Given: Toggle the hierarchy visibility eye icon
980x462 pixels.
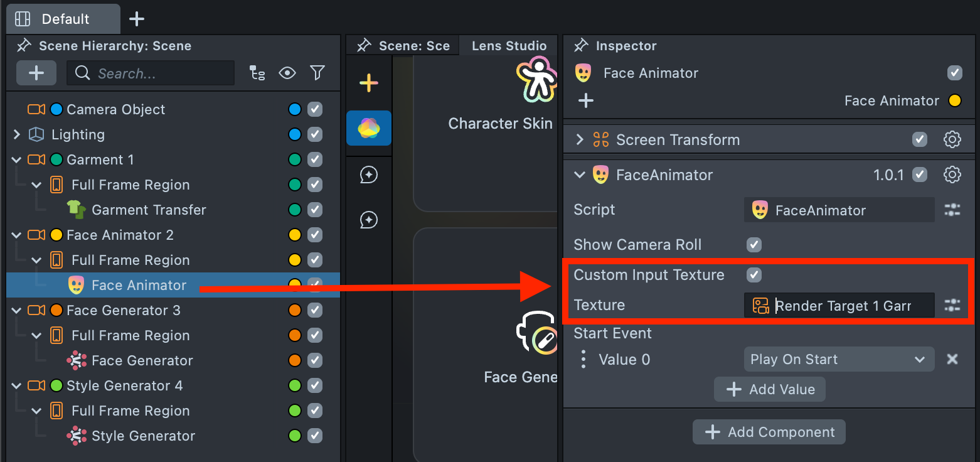Looking at the screenshot, I should [287, 73].
